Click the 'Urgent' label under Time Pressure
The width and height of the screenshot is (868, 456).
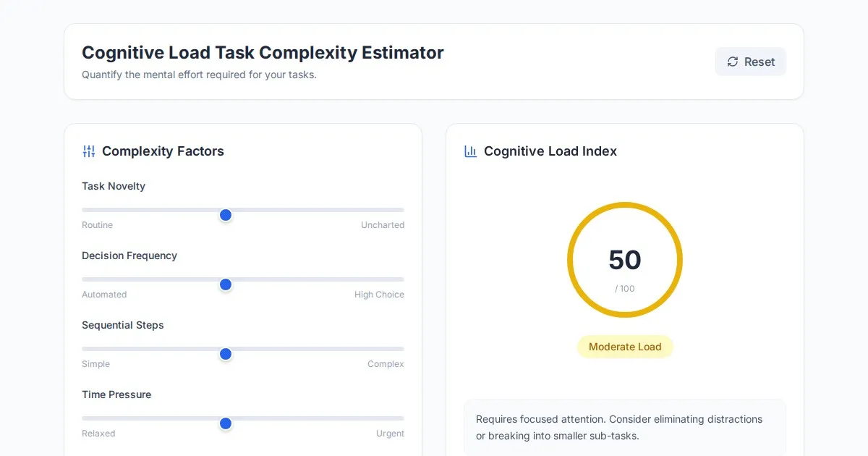click(390, 434)
